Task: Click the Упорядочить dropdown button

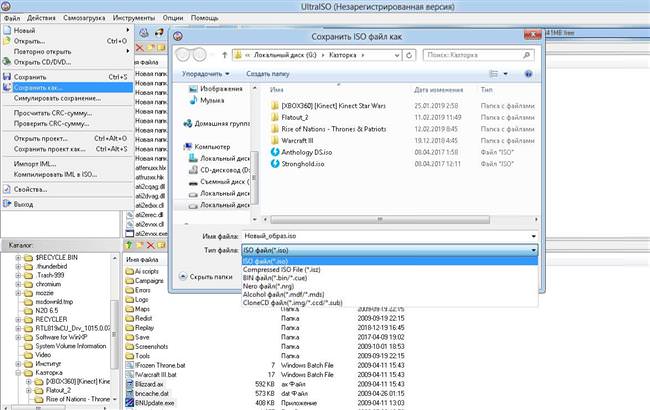Action: tap(206, 74)
